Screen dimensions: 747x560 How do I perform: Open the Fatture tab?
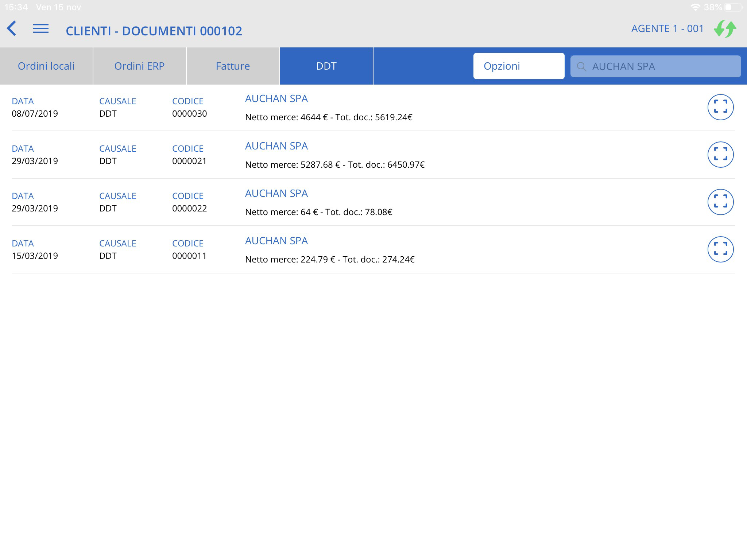point(233,66)
